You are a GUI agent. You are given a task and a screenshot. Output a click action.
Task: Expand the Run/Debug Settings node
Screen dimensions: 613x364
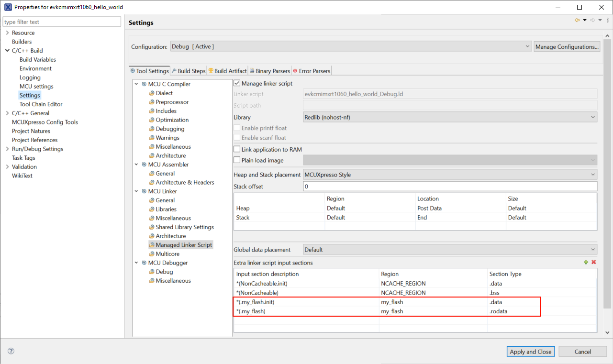(7, 149)
